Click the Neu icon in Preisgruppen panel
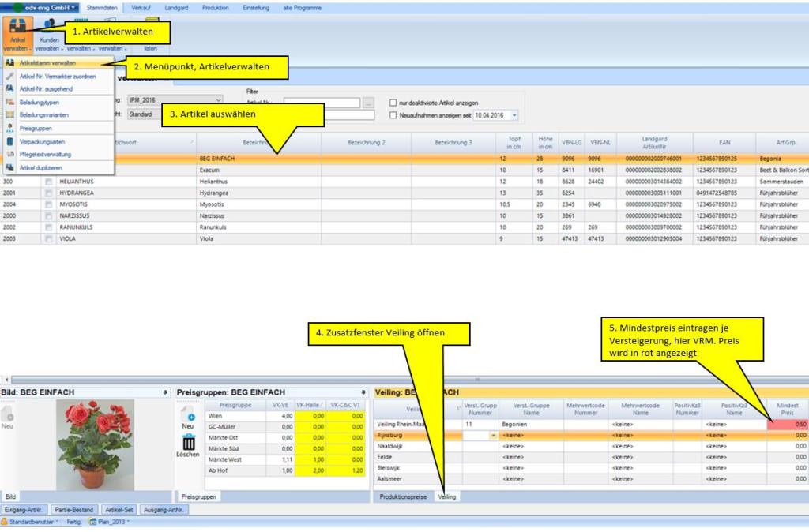 pyautogui.click(x=188, y=418)
